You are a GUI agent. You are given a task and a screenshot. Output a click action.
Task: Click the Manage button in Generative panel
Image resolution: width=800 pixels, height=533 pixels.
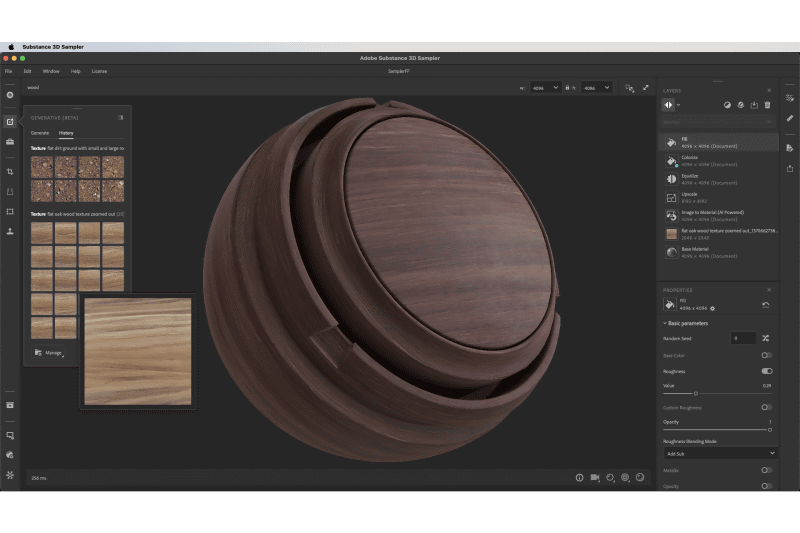(x=49, y=352)
